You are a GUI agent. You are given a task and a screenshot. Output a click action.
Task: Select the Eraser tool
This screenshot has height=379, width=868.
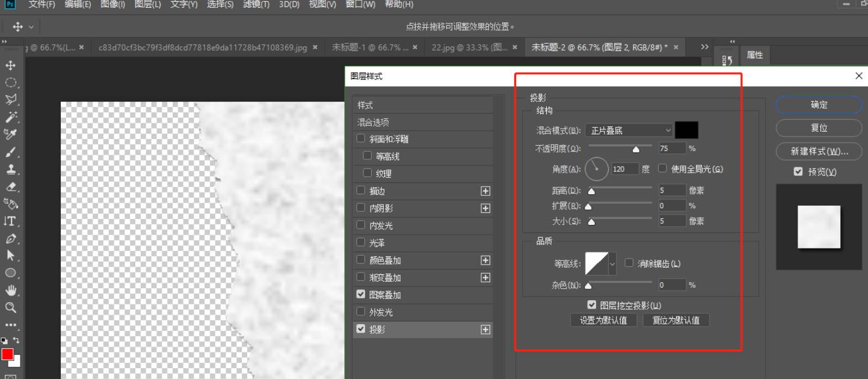pyautogui.click(x=10, y=186)
